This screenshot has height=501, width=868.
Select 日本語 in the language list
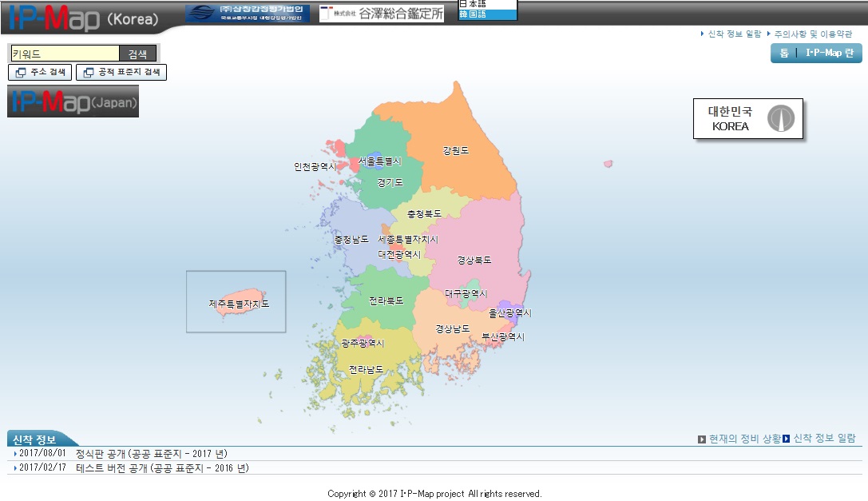coord(487,4)
